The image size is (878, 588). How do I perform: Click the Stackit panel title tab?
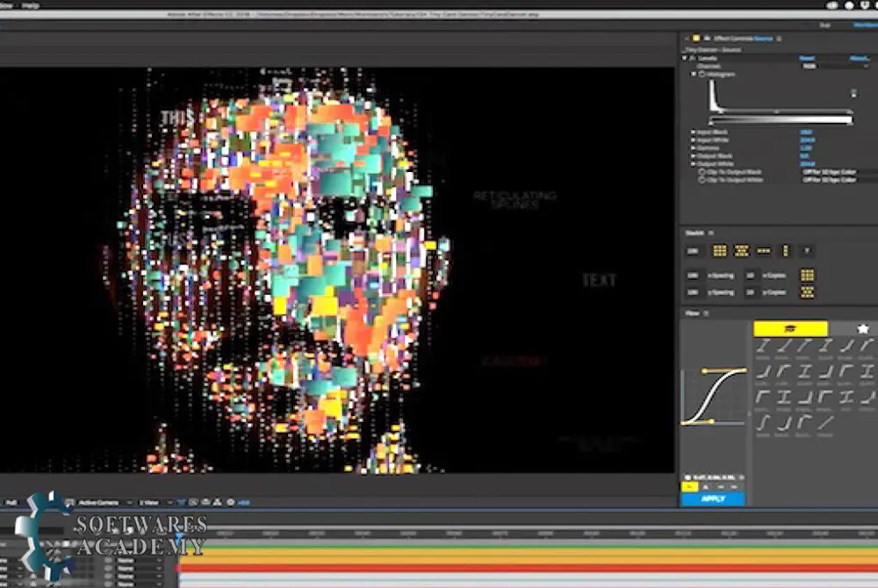point(694,233)
